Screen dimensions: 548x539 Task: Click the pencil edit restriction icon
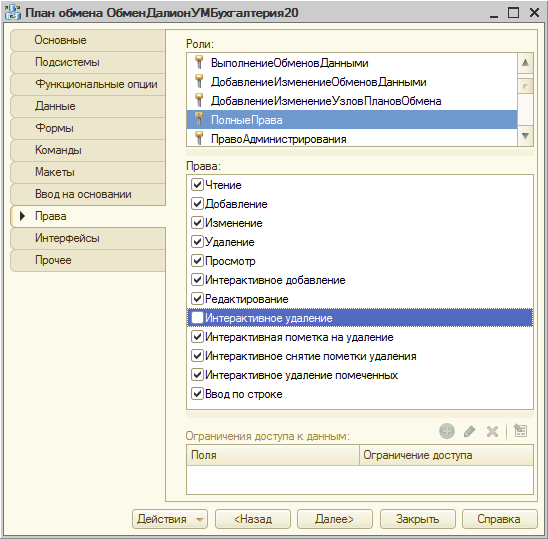469,431
